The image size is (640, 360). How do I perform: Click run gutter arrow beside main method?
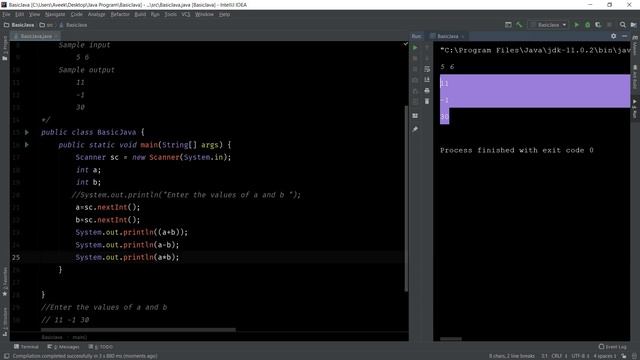click(27, 144)
